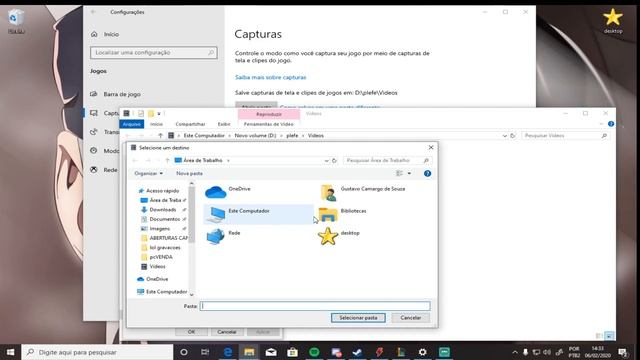The width and height of the screenshot is (640, 360).
Task: Open Arquivo tab in Explorer ribbon
Action: 131,124
